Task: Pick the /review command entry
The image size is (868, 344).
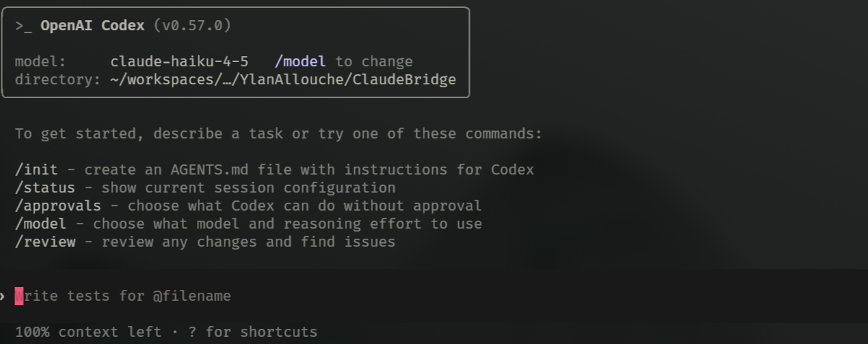Action: point(45,242)
